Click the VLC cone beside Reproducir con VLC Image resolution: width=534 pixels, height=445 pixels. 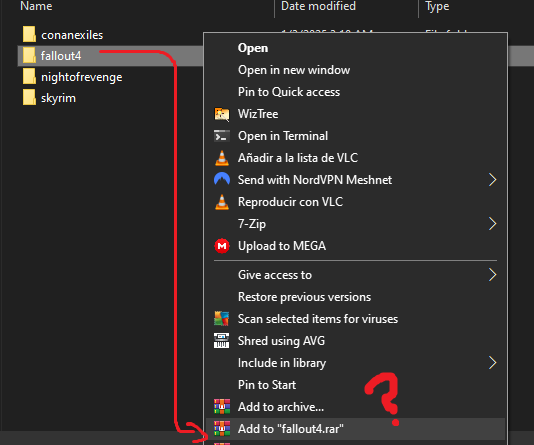[222, 202]
